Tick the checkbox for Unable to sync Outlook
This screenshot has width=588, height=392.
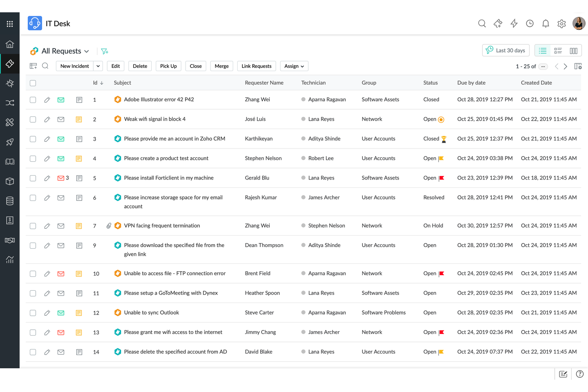coord(33,313)
